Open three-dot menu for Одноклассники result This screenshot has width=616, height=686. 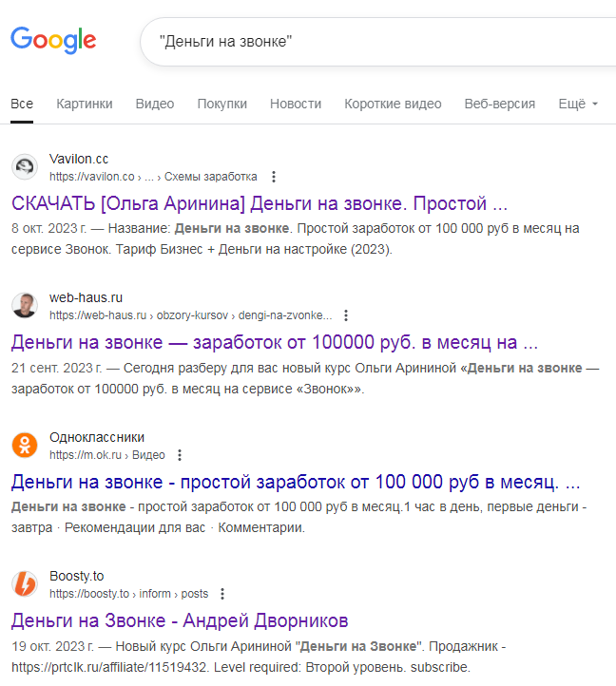pos(180,455)
